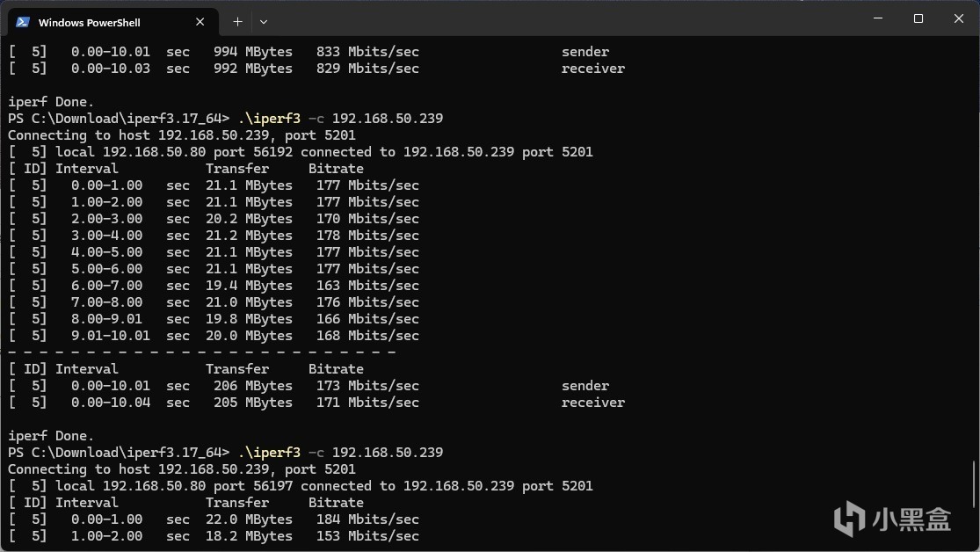Expand the new tab profile dropdown chevron
This screenshot has height=552, width=980.
tap(264, 21)
